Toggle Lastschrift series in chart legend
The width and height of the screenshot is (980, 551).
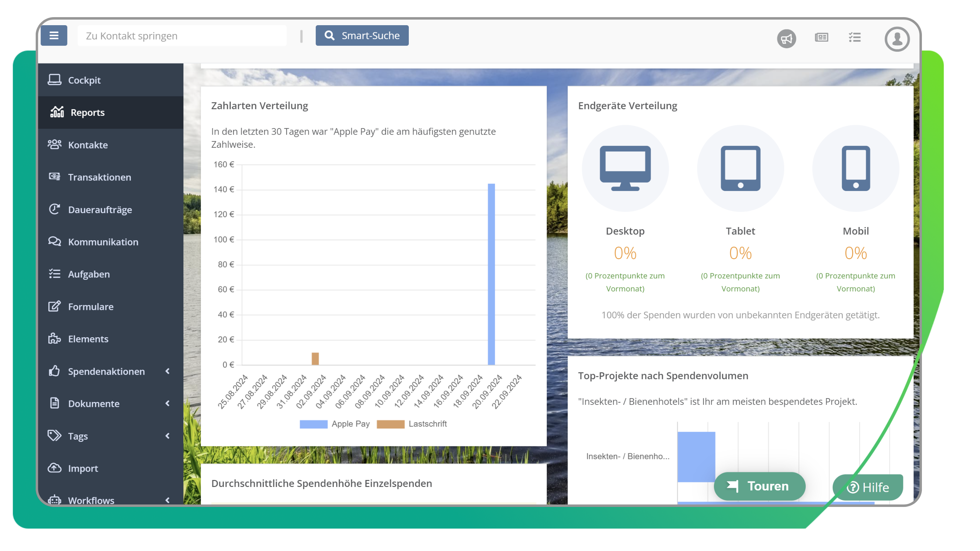click(x=412, y=424)
